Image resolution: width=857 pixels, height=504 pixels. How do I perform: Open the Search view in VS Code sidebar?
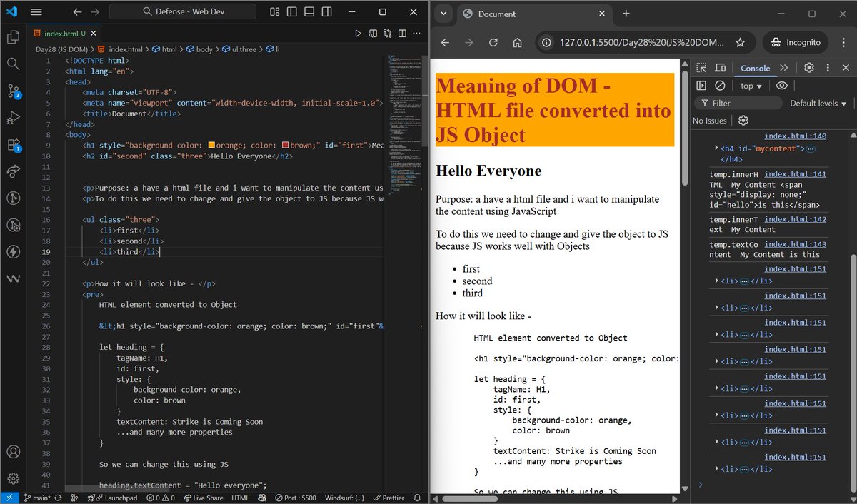click(13, 64)
